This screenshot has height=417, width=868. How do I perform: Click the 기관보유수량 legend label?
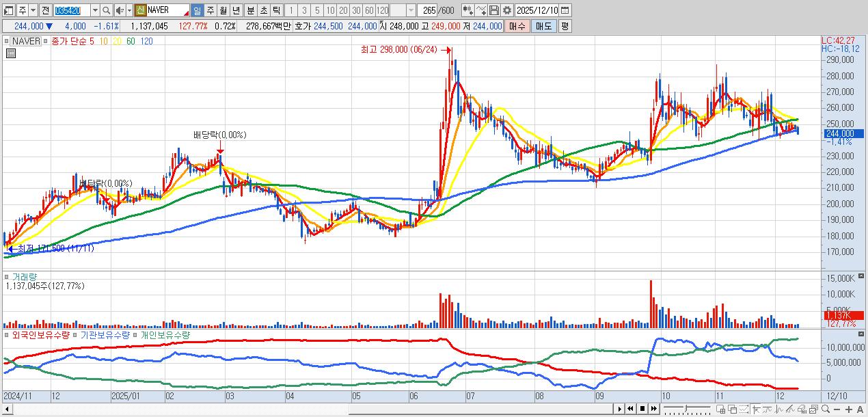[105, 336]
